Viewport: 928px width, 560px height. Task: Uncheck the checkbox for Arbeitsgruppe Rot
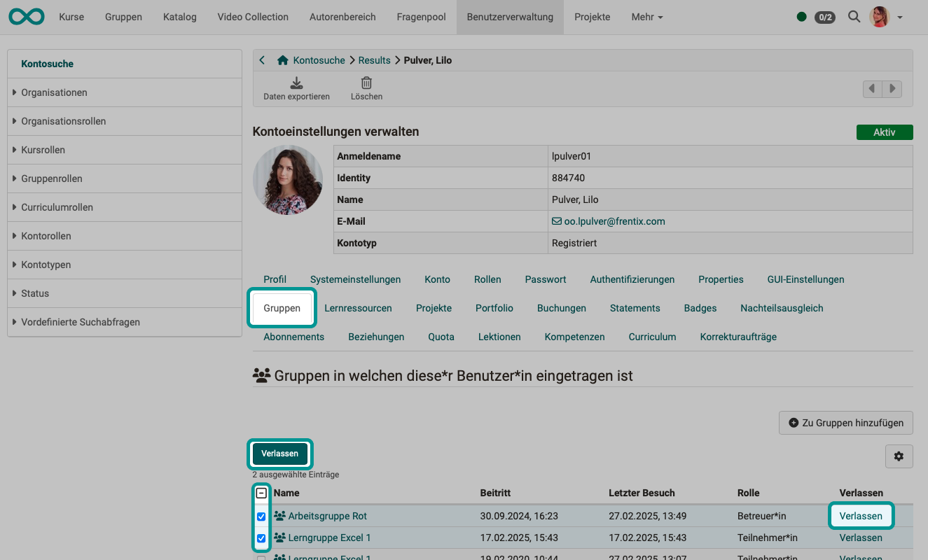click(x=261, y=516)
